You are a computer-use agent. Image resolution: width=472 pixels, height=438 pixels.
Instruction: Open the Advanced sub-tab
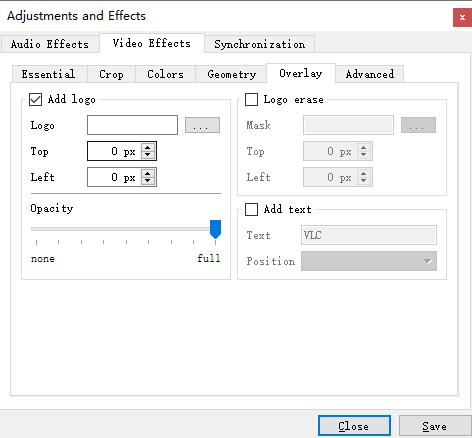click(370, 74)
